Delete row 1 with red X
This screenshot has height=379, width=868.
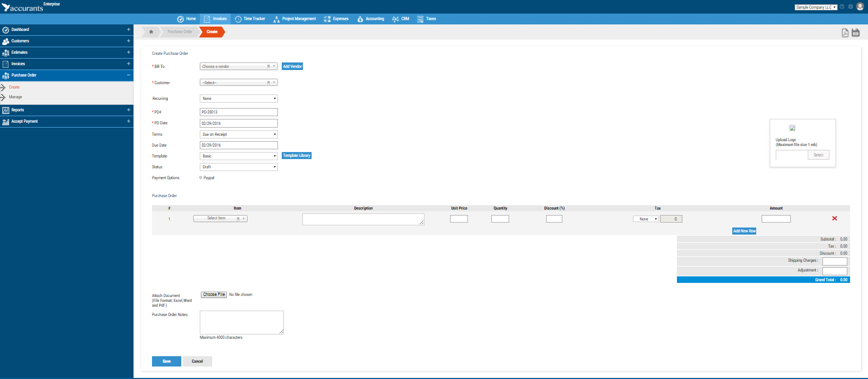[834, 218]
